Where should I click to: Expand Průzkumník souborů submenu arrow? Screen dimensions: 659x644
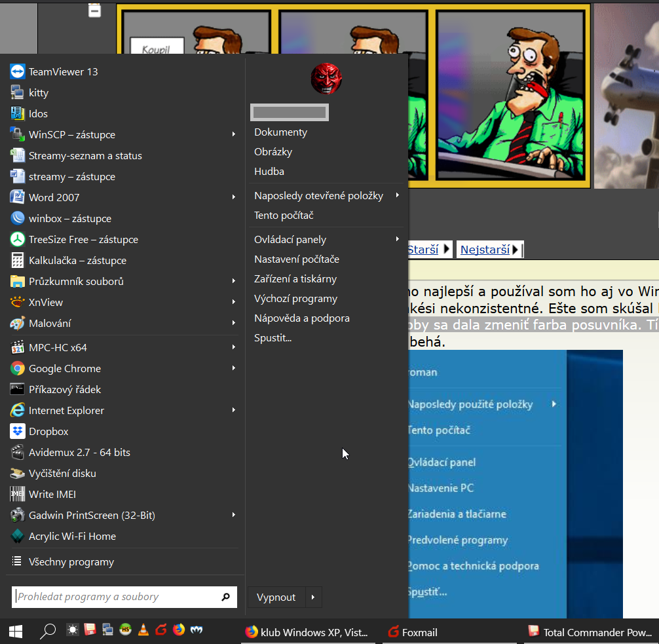[x=234, y=281]
